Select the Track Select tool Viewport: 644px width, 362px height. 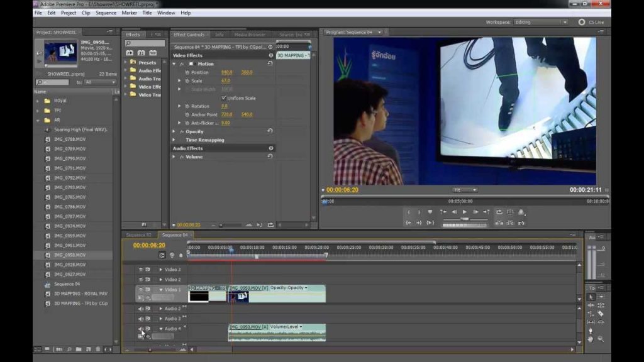[x=601, y=297]
